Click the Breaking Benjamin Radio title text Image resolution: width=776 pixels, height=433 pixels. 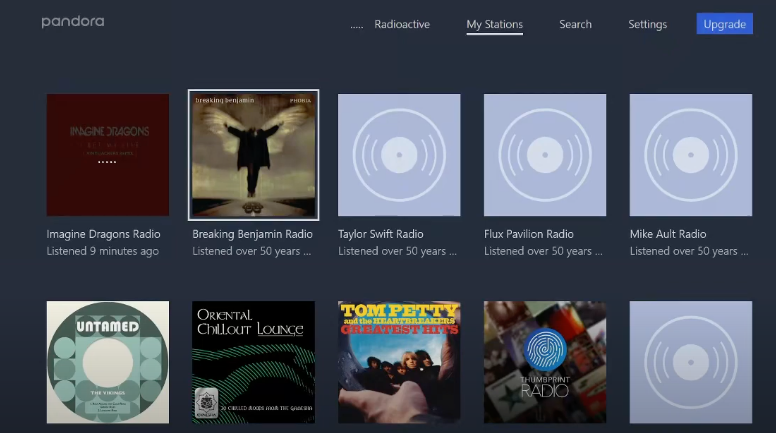click(252, 234)
